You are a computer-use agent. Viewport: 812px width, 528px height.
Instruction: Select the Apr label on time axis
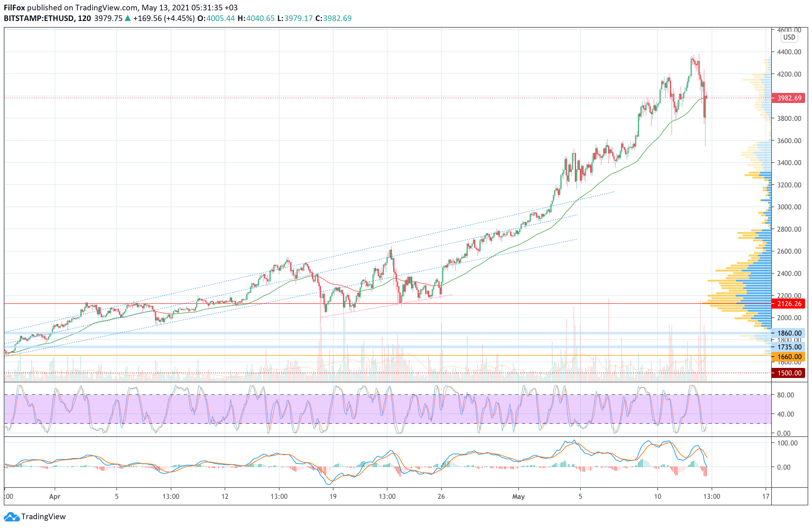click(x=55, y=497)
